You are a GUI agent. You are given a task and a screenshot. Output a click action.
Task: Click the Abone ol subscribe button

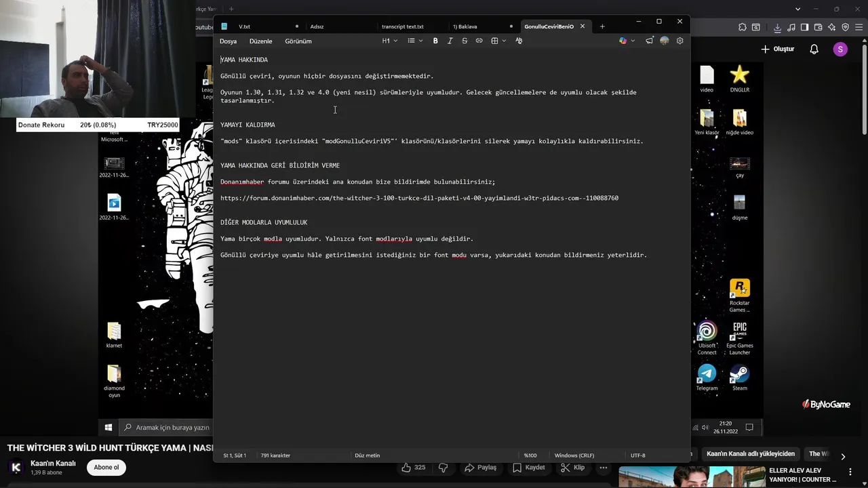(x=106, y=467)
